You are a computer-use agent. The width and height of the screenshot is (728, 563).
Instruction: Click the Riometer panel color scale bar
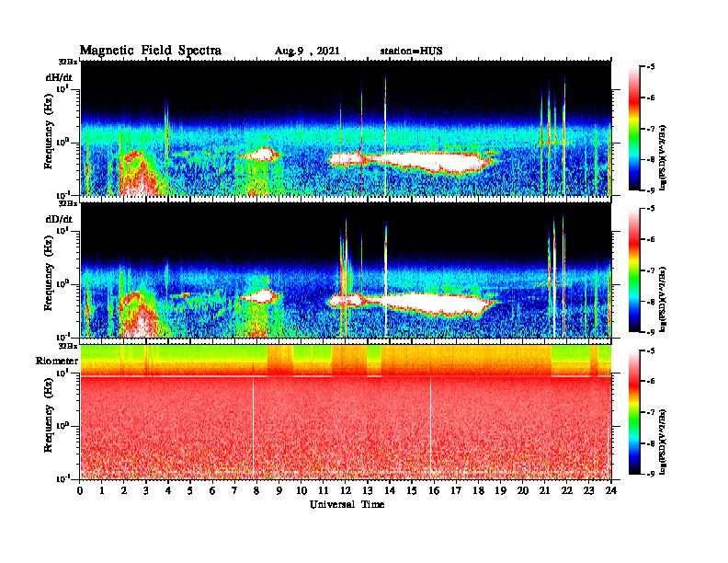click(634, 412)
